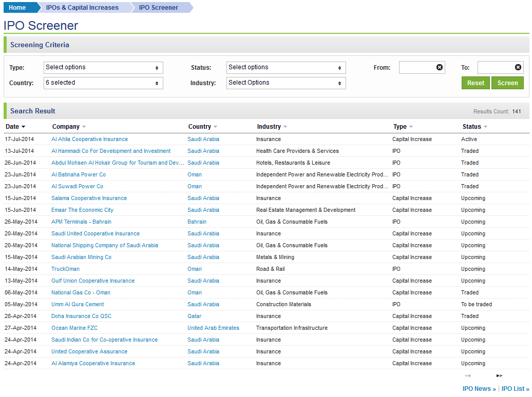The height and width of the screenshot is (397, 532).
Task: Sort results by Date column arrow
Action: click(x=24, y=127)
